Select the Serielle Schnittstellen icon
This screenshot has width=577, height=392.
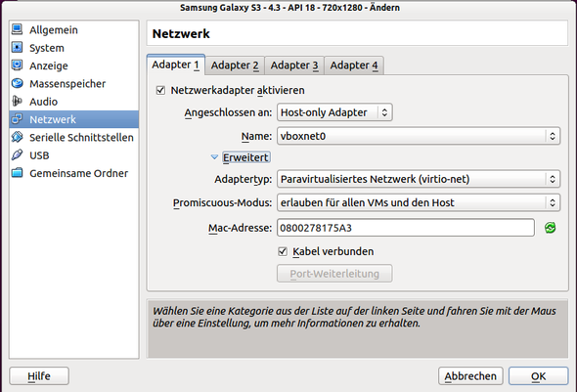(17, 137)
